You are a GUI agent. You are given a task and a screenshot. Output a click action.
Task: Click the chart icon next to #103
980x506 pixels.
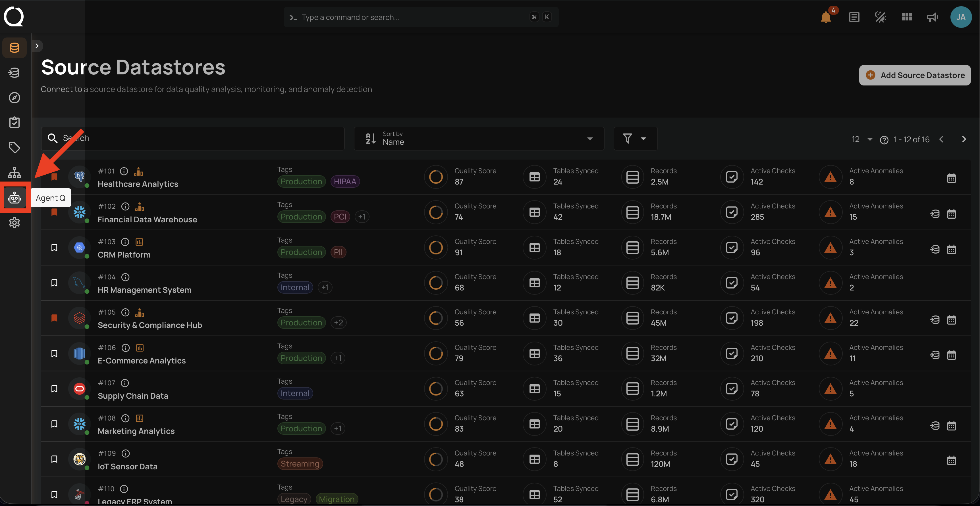click(139, 242)
